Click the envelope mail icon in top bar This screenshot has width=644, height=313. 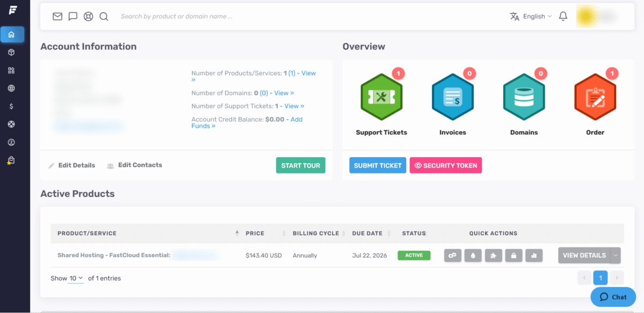coord(57,16)
